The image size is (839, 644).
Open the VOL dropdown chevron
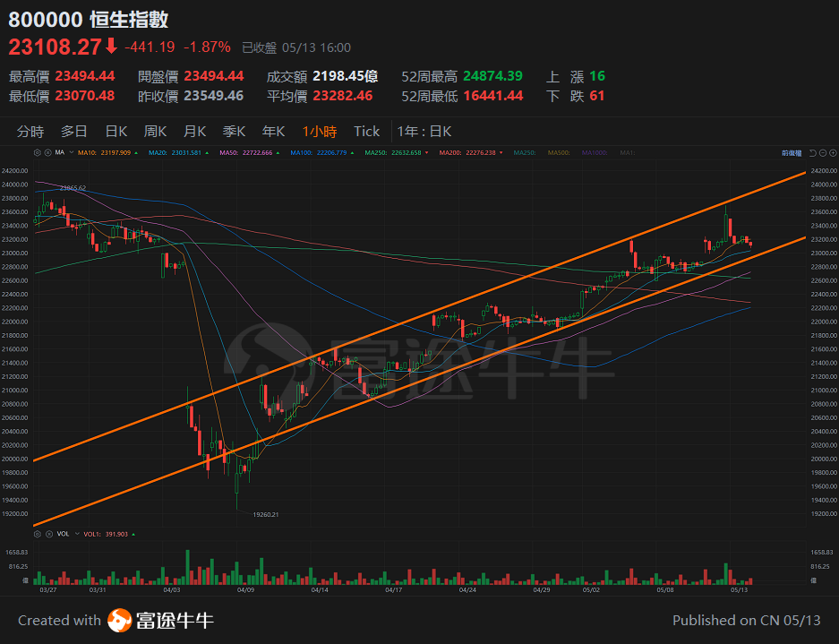pos(76,533)
